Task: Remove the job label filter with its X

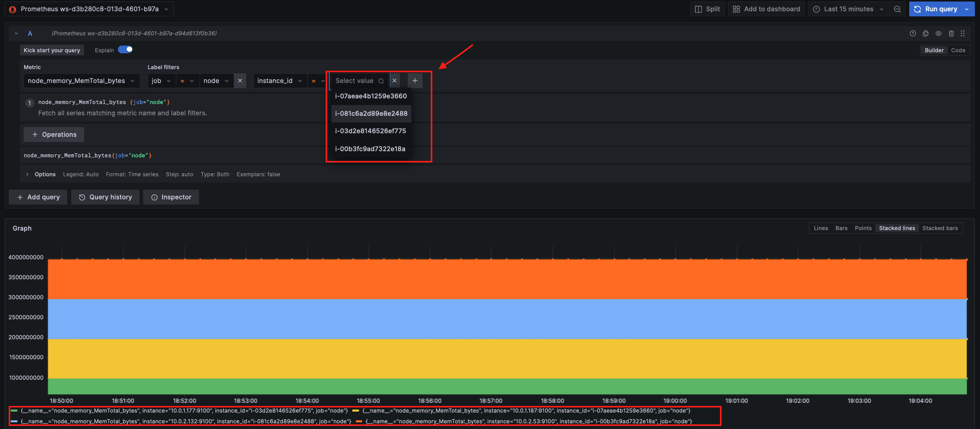Action: [240, 81]
